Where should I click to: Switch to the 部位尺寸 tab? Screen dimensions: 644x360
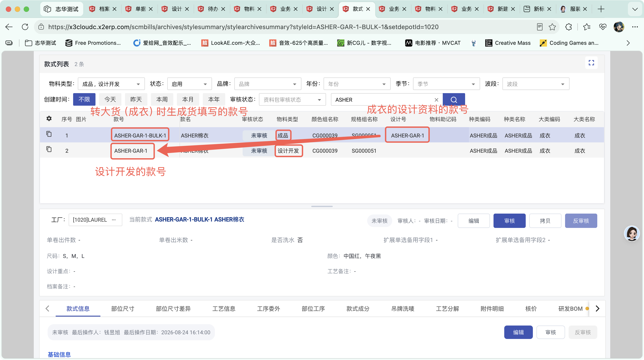pyautogui.click(x=123, y=309)
